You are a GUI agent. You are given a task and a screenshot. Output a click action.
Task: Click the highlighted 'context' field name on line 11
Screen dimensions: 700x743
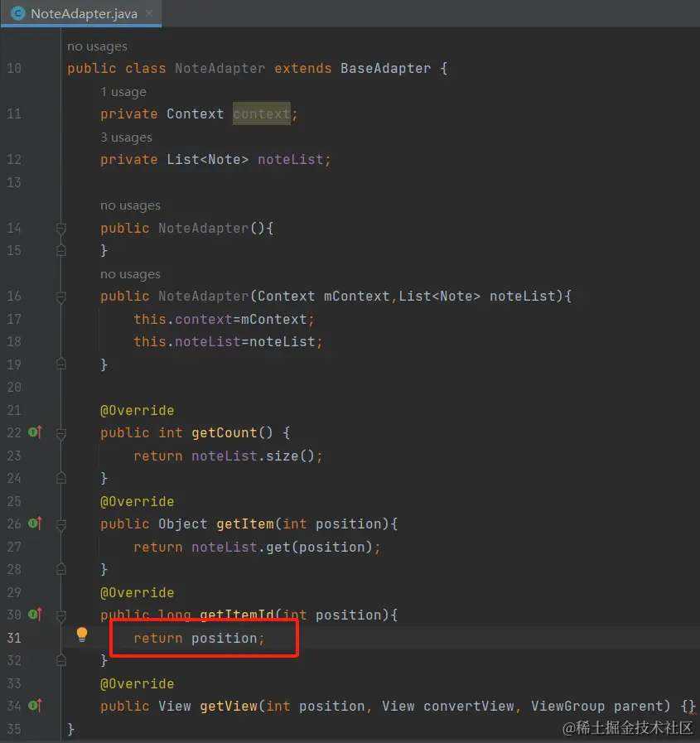point(262,113)
